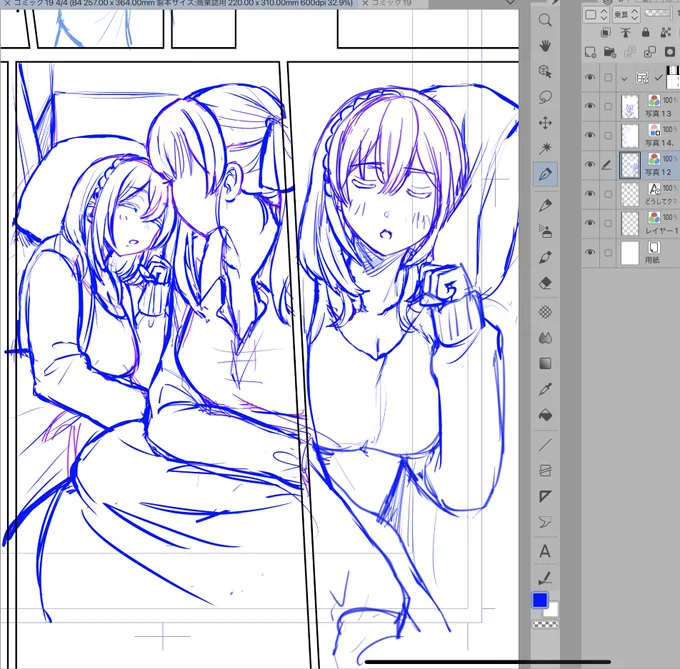
Task: Select the blue main color swatch
Action: click(540, 600)
